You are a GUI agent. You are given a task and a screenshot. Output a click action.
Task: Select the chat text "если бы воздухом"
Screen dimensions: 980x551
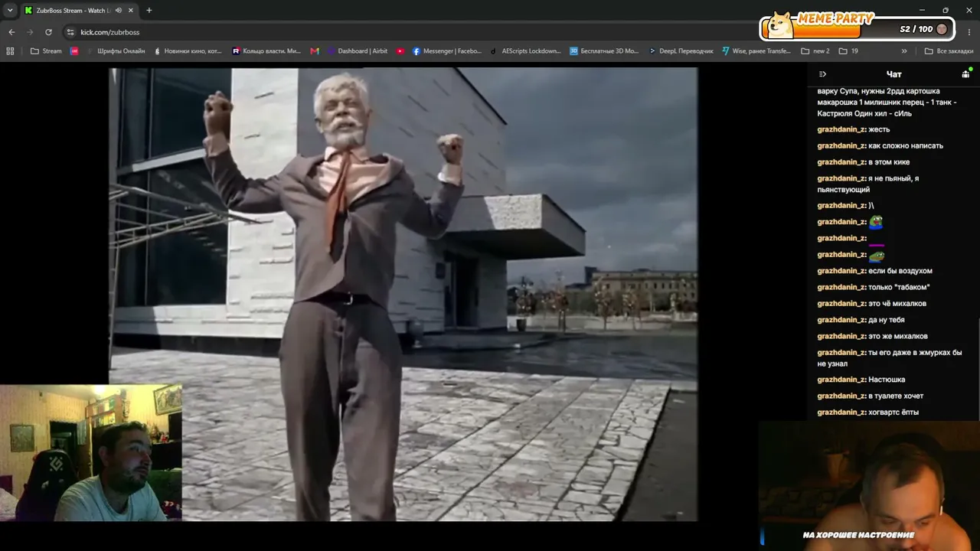click(x=900, y=271)
